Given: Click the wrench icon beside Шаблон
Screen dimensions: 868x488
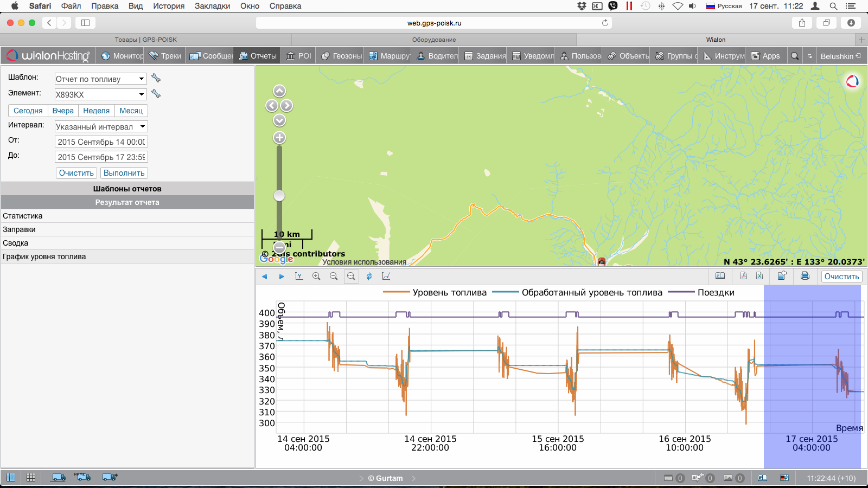Looking at the screenshot, I should tap(156, 79).
